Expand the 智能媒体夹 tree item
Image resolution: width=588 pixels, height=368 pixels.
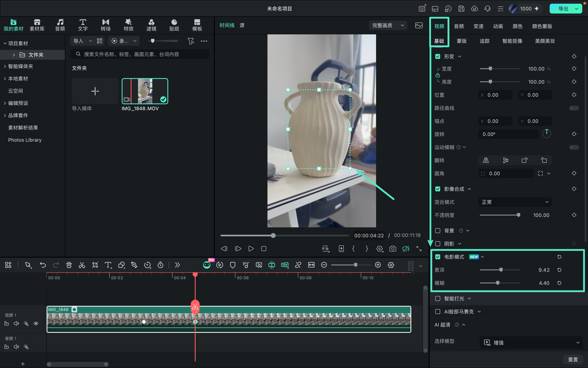5,66
